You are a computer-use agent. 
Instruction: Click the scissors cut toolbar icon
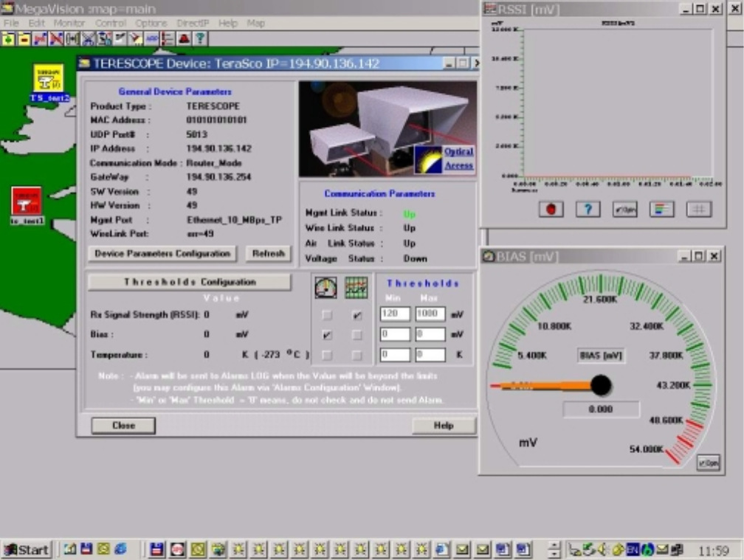(x=89, y=38)
